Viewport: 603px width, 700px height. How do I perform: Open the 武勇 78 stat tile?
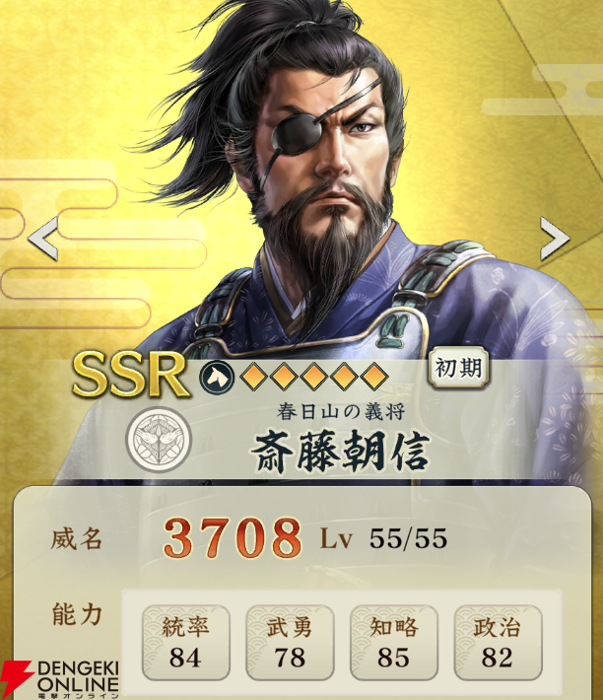coord(290,643)
